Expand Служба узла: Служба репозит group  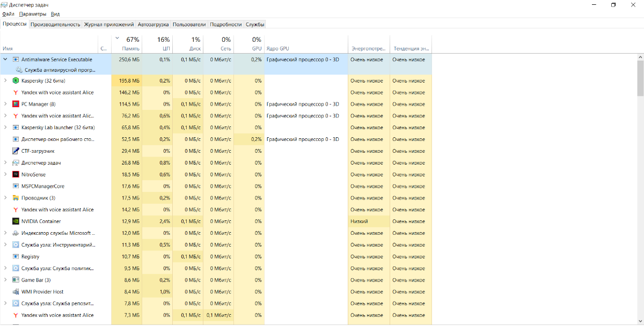5,303
